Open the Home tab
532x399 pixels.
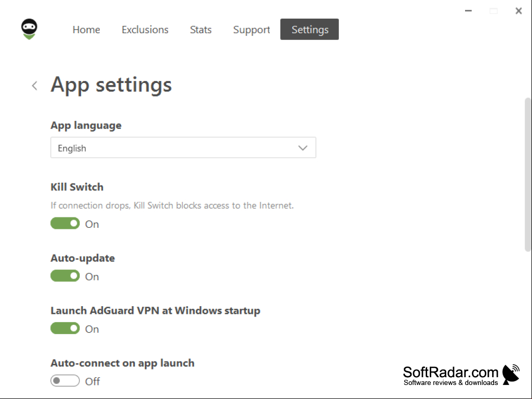click(86, 30)
